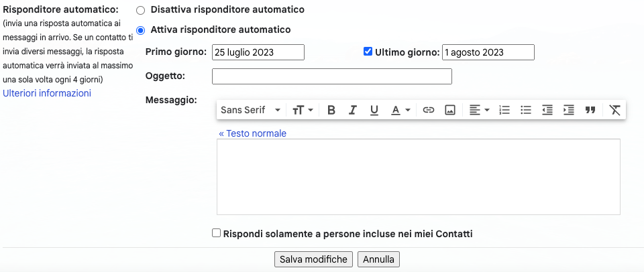Create a numbered list in message

(504, 110)
